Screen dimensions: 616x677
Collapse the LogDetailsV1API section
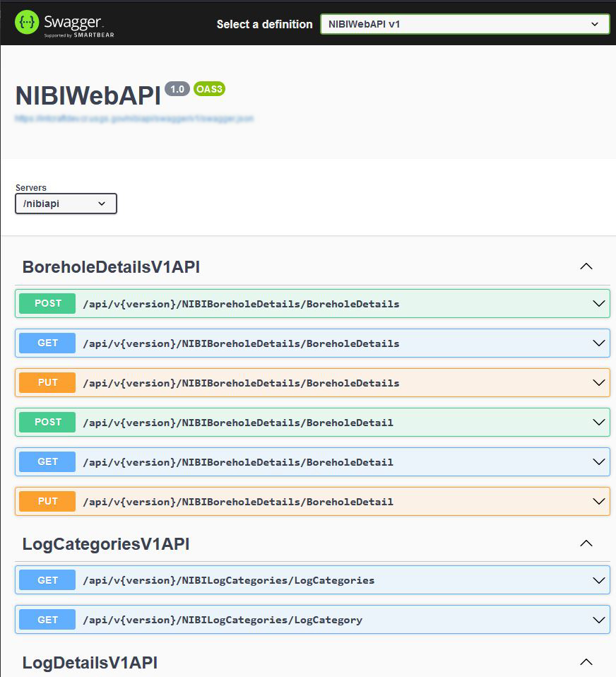point(586,662)
